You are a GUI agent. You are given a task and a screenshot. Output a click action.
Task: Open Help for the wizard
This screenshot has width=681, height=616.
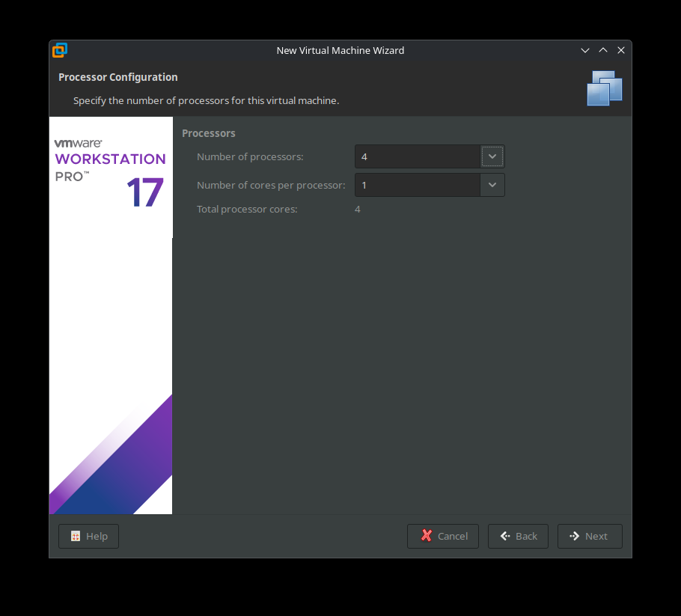[x=88, y=536]
